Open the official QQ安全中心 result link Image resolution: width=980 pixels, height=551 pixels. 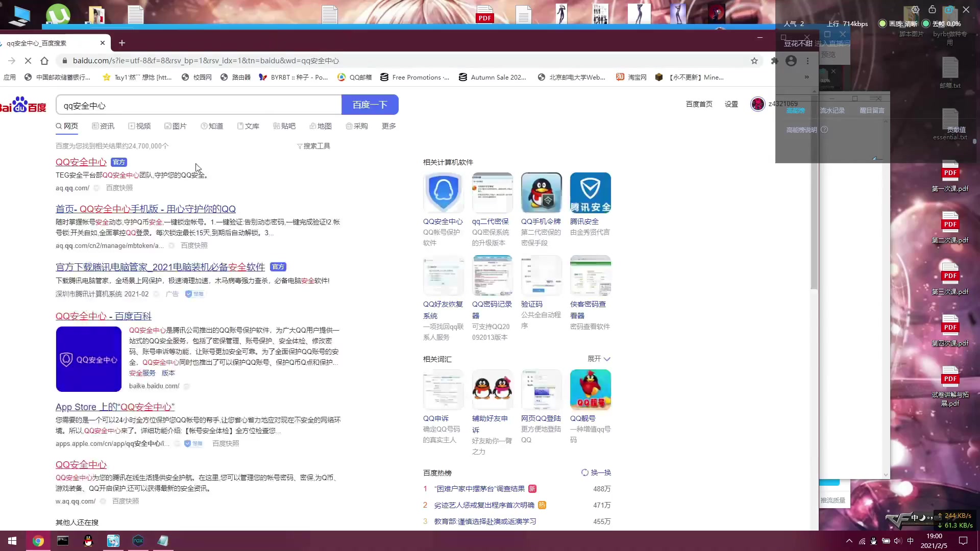click(x=81, y=162)
